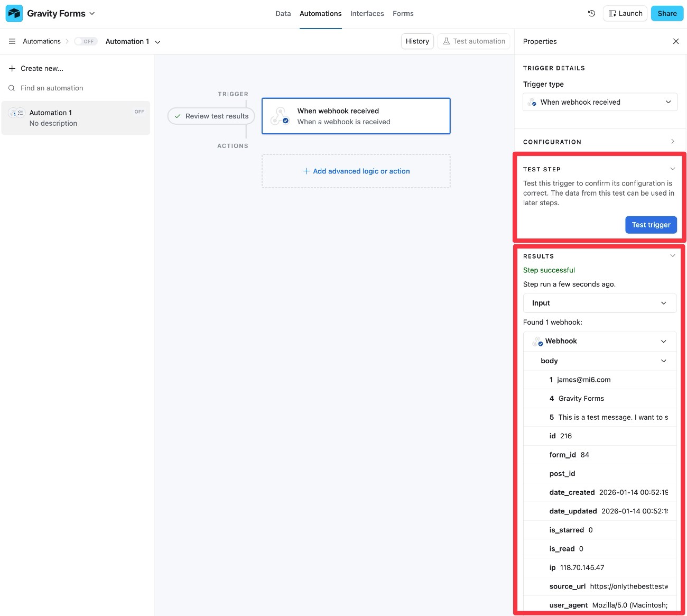Open the Input dropdown in Results
The width and height of the screenshot is (687, 616).
point(664,303)
